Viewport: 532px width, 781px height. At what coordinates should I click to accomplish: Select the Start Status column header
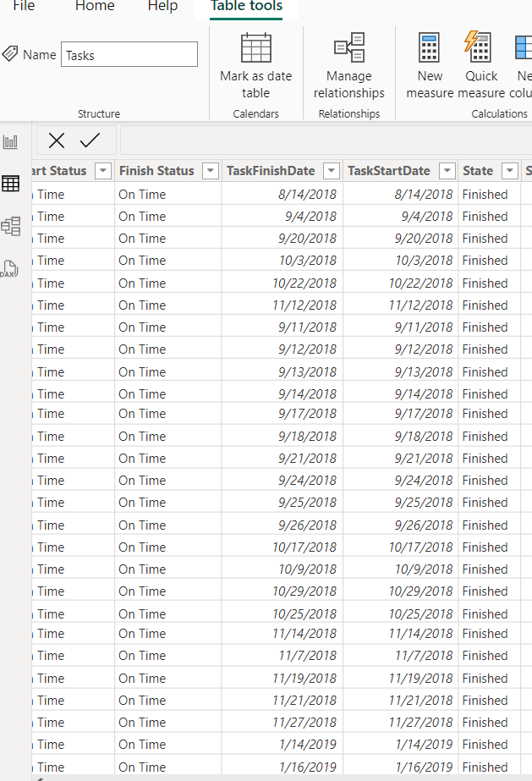(59, 171)
